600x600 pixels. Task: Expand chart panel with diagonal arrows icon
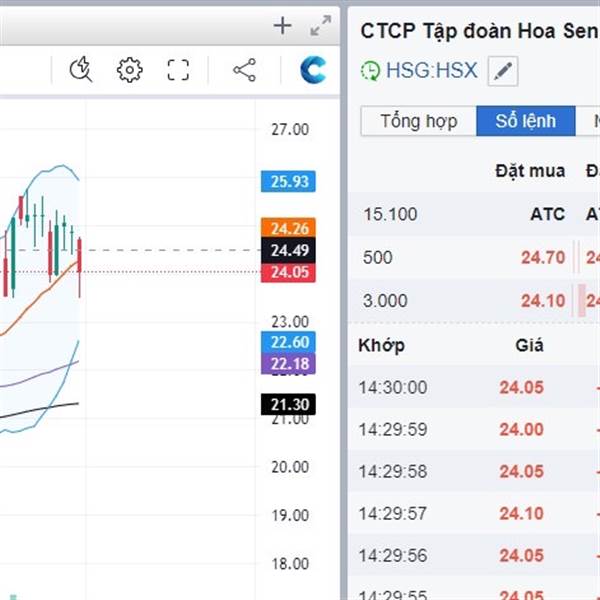pyautogui.click(x=320, y=26)
